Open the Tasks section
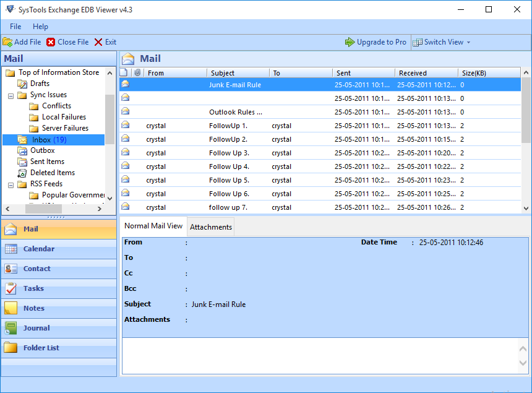The width and height of the screenshot is (532, 393). (x=59, y=288)
